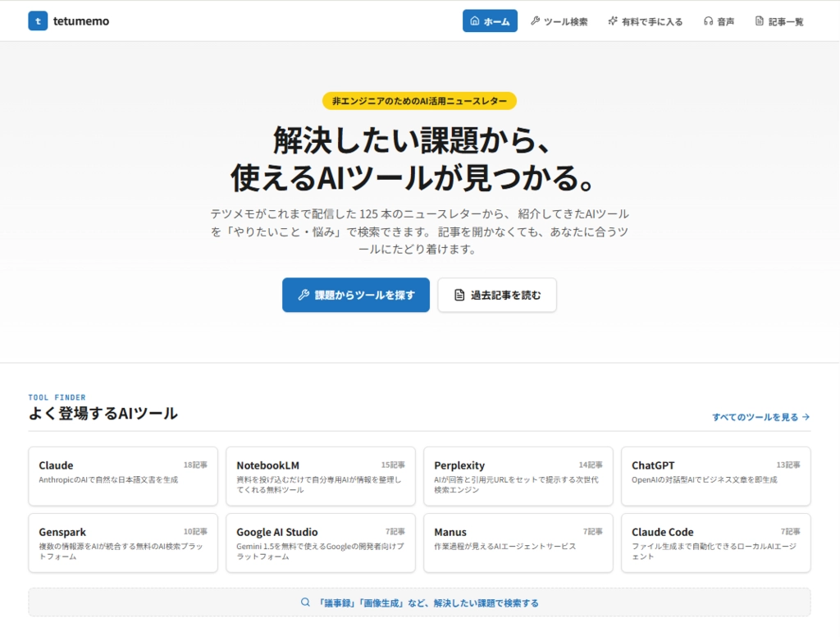Open the Claude tool card

(123, 476)
